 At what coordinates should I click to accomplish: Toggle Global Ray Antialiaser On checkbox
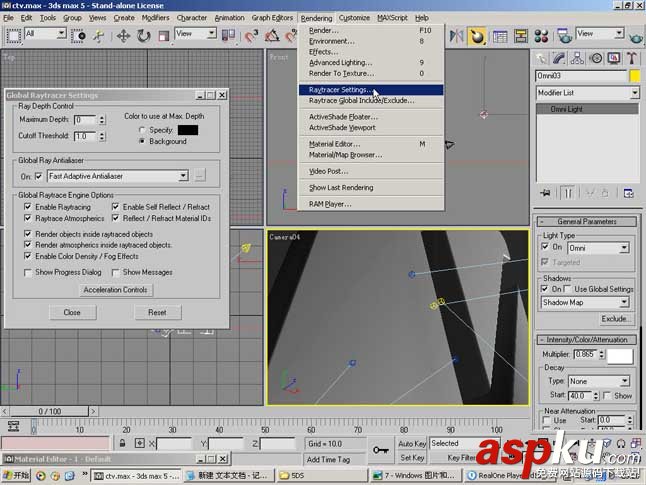point(38,176)
